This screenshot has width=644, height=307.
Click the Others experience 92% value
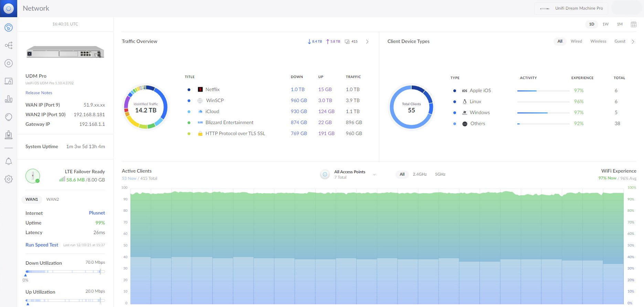[579, 123]
